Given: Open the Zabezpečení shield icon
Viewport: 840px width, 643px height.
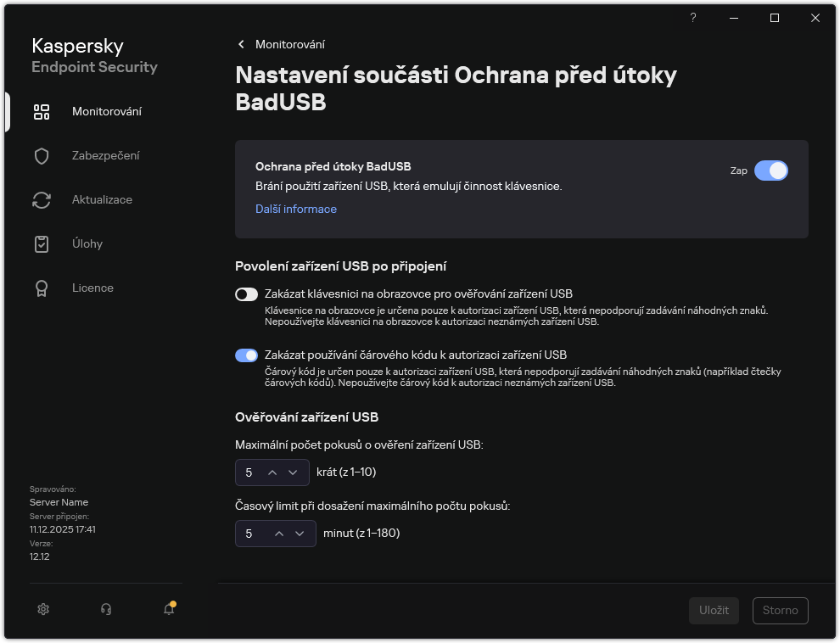Looking at the screenshot, I should point(42,155).
